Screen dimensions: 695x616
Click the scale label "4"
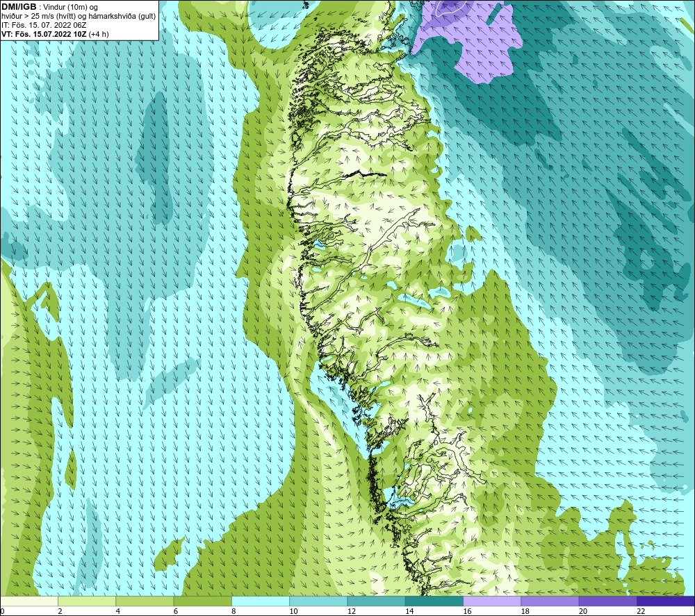point(118,611)
